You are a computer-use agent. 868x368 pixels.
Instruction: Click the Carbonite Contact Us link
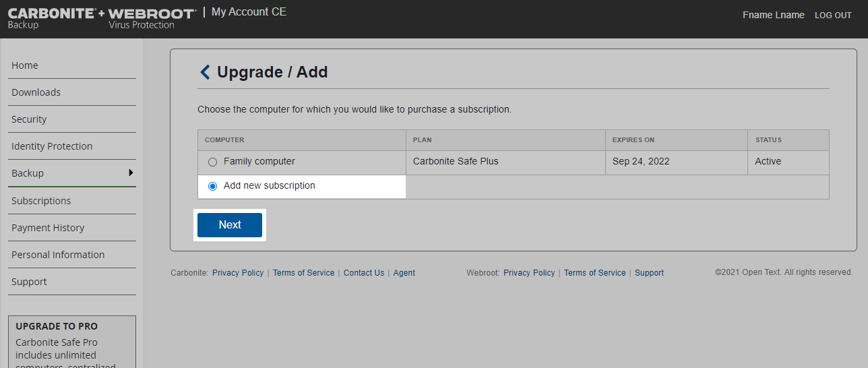click(364, 273)
